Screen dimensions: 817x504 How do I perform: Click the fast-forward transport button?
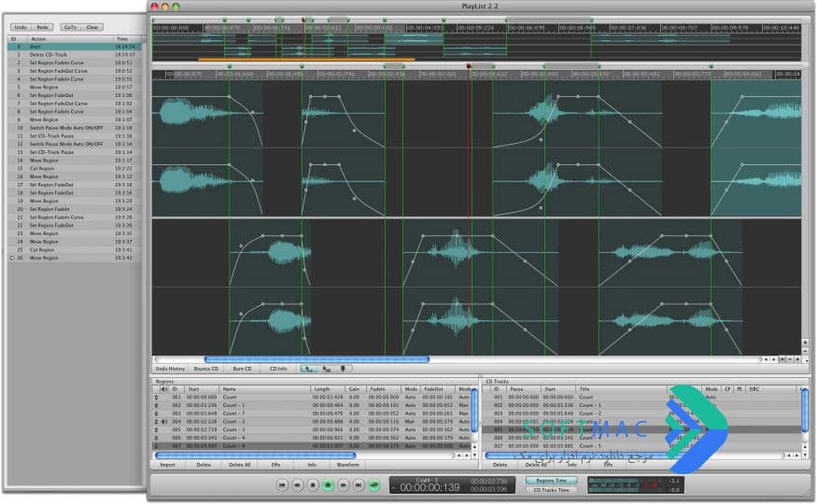(x=344, y=484)
